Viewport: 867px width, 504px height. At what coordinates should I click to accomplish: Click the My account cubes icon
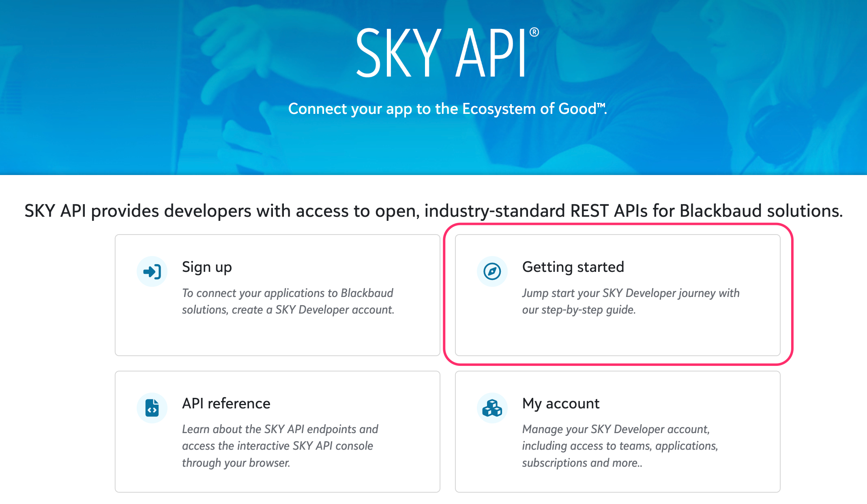492,408
